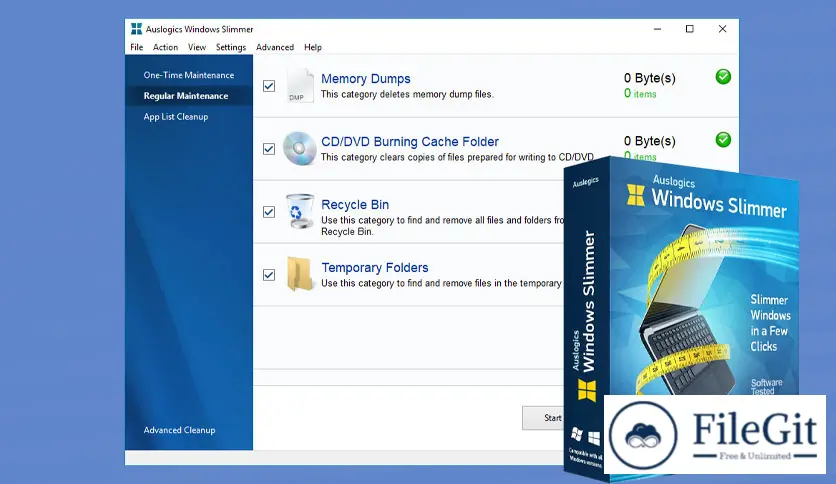Open the File menu
The width and height of the screenshot is (836, 484).
pyautogui.click(x=136, y=47)
